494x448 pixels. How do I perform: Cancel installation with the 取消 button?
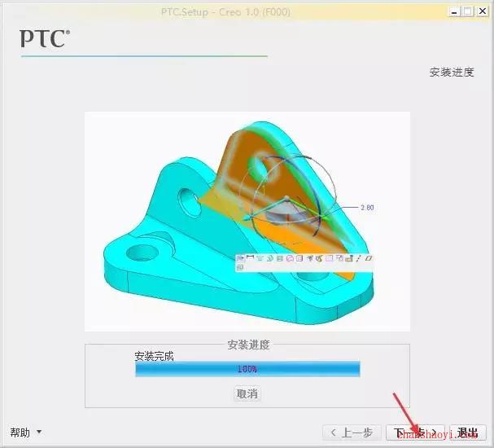pyautogui.click(x=247, y=393)
